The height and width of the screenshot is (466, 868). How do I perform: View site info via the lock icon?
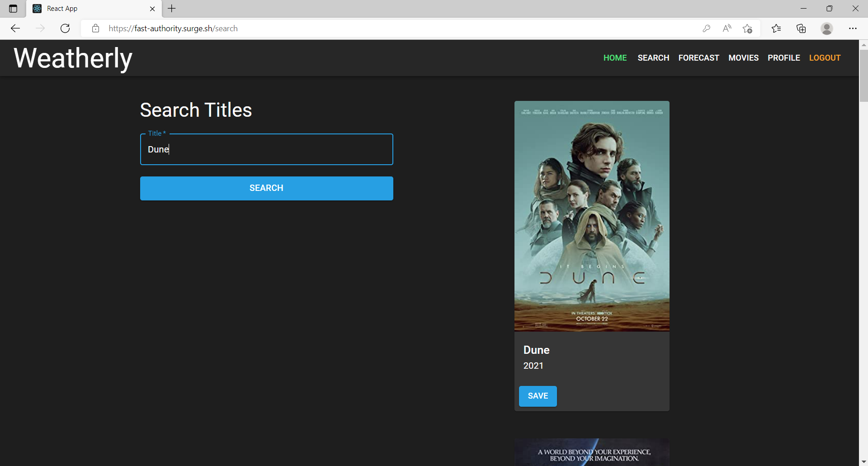95,29
